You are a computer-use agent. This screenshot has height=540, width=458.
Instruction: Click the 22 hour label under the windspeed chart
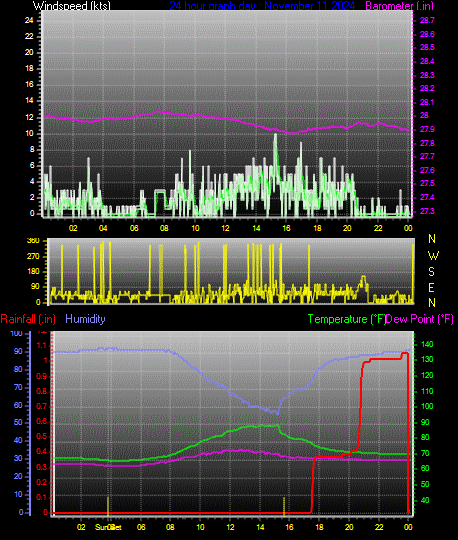(x=378, y=228)
